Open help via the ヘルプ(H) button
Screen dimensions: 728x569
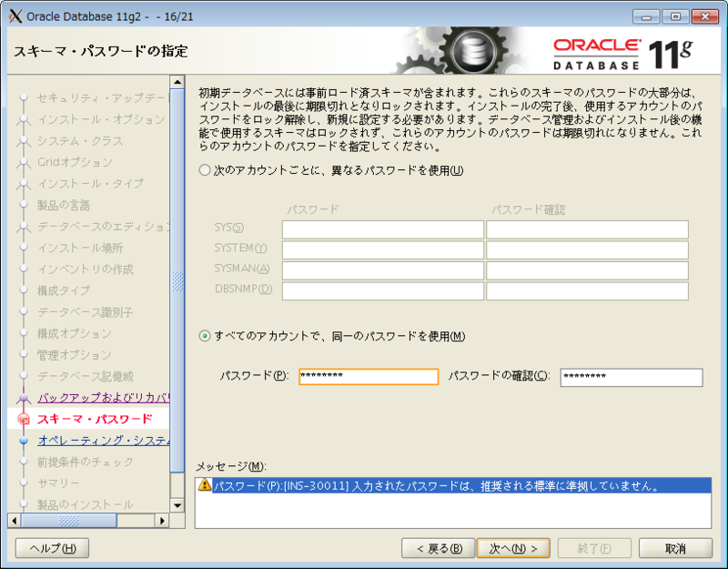[x=51, y=549]
